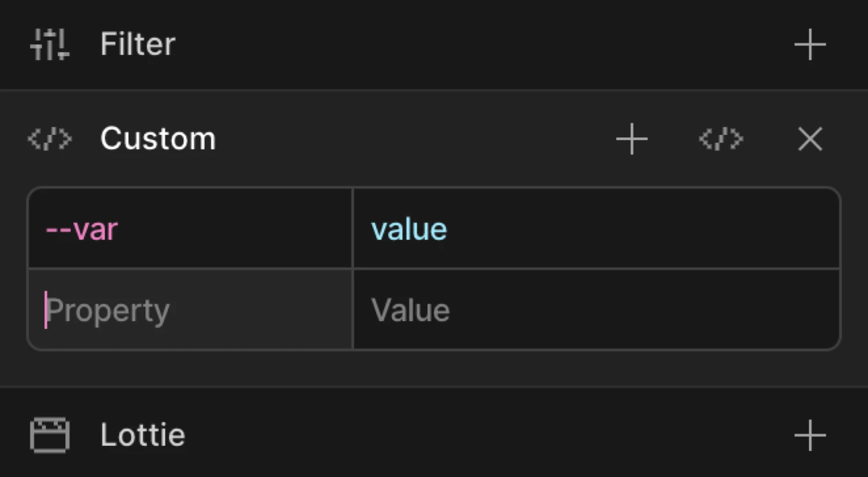Select the Custom code icon beside the Custom label
This screenshot has width=868, height=477.
49,138
